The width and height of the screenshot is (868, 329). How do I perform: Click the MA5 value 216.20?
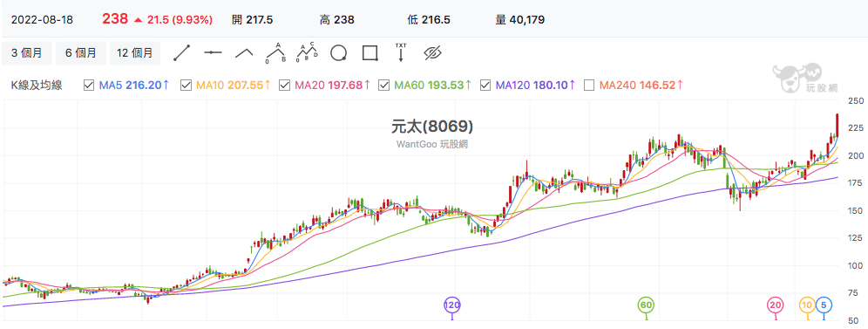[144, 86]
